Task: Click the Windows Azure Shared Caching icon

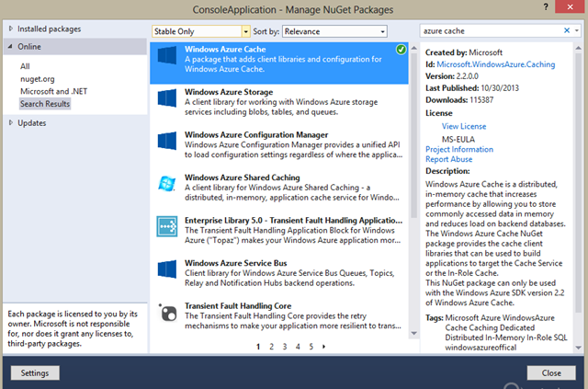Action: tap(167, 184)
